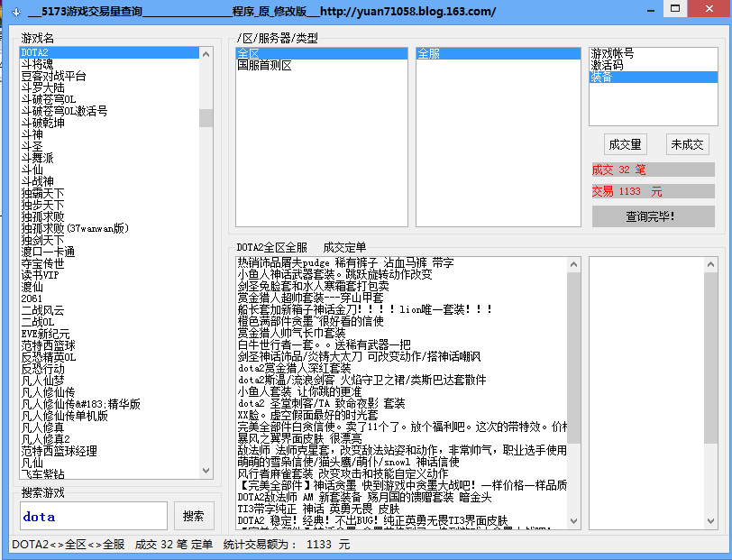Screen dimensions: 732x560
Task: Select 二战风云 in the game list
Action: [x=109, y=310]
